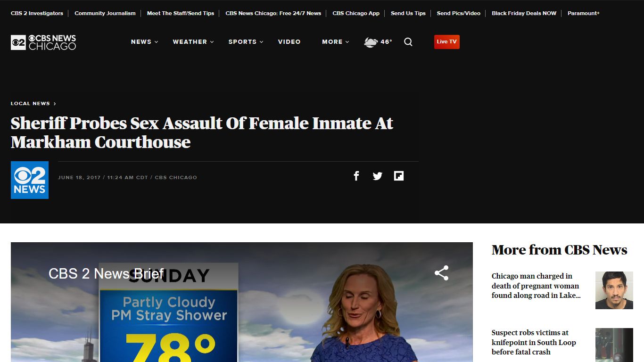This screenshot has width=644, height=362.
Task: Open the search magnifier icon
Action: pos(408,42)
